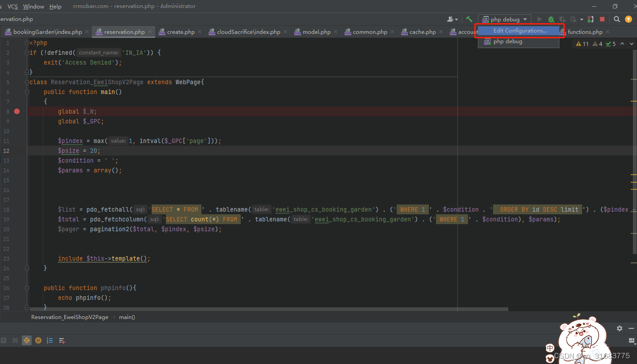Click the green Run arrow
This screenshot has width=637, height=364.
539,19
